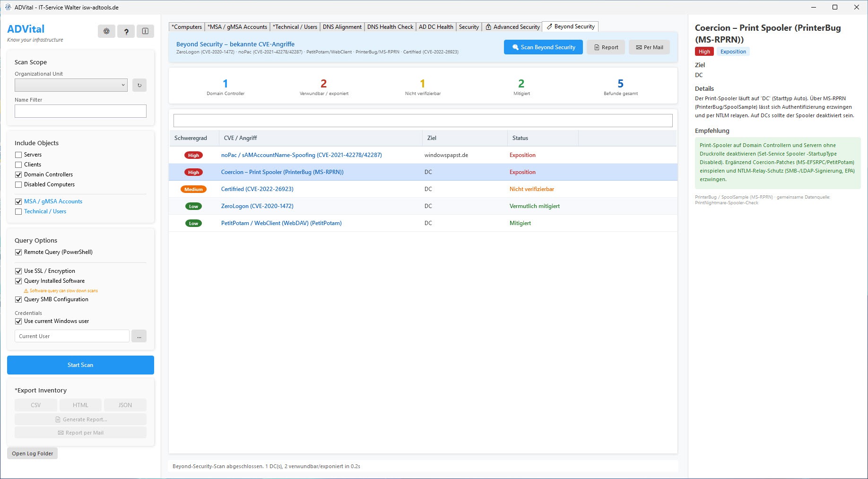Open the info panel icon button
This screenshot has height=479, width=868.
145,31
